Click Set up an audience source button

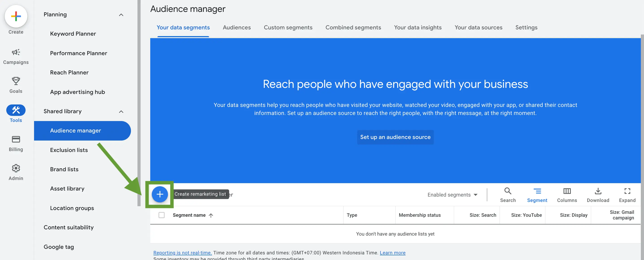[395, 137]
